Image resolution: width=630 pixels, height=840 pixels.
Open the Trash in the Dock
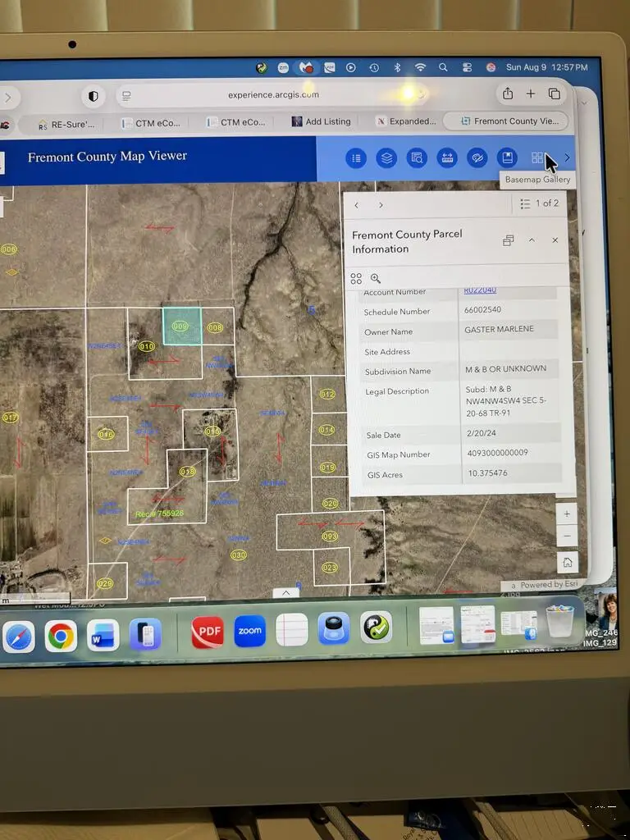click(x=559, y=622)
